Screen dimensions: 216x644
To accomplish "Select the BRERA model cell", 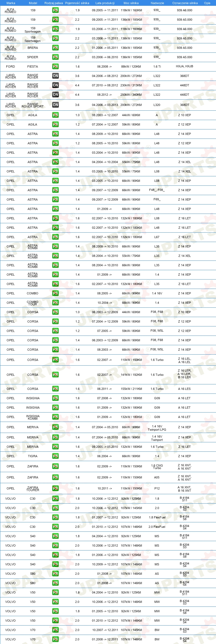I will pyautogui.click(x=33, y=48).
